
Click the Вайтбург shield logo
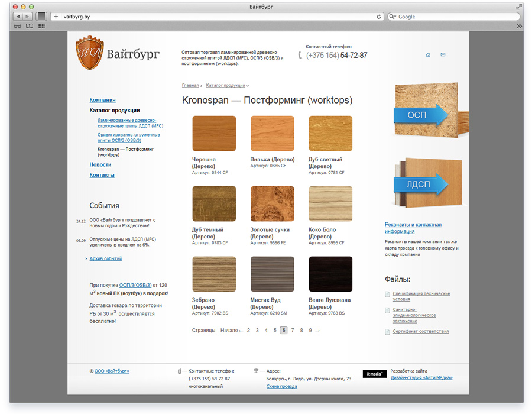(90, 53)
